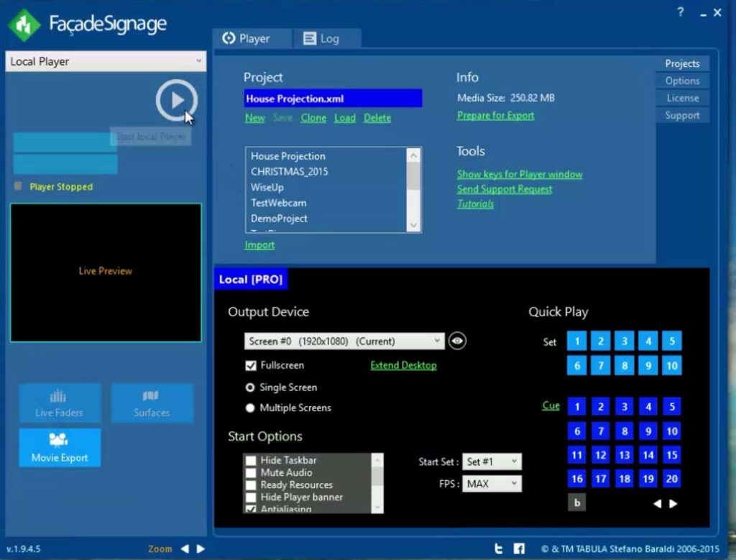Viewport: 736px width, 560px height.
Task: Open help via question mark icon
Action: (x=680, y=12)
